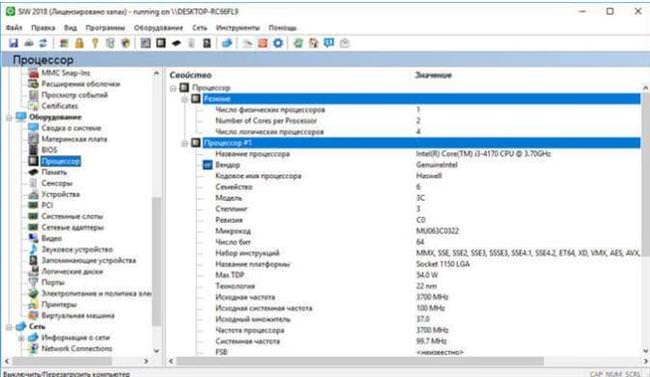Click the black memory chip toolbar icon
Viewport: 650px width, 377px height.
click(176, 43)
